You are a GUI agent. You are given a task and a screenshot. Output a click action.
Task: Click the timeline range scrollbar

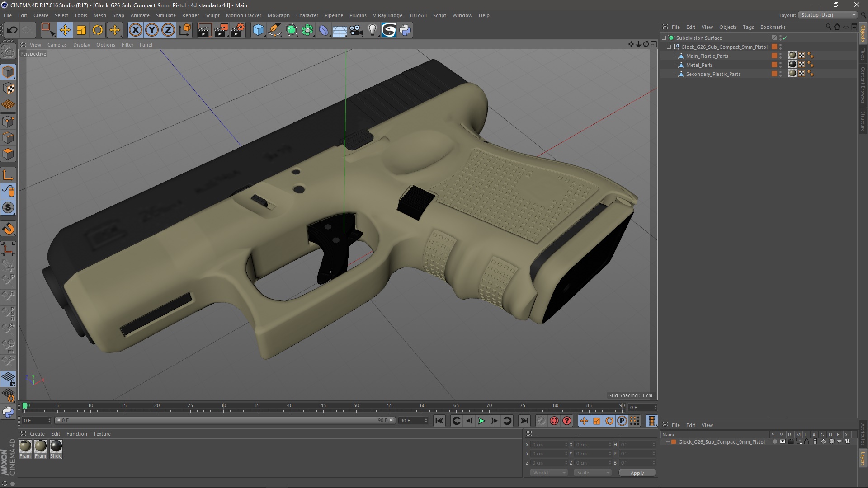225,421
